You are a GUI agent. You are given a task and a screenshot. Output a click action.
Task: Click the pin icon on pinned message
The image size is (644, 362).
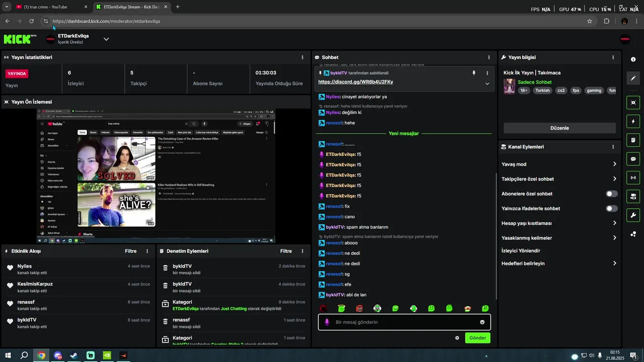point(473,73)
